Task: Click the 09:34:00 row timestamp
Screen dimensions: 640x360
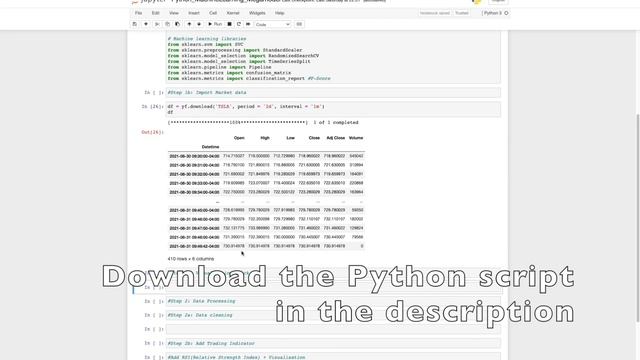Action: (x=194, y=192)
